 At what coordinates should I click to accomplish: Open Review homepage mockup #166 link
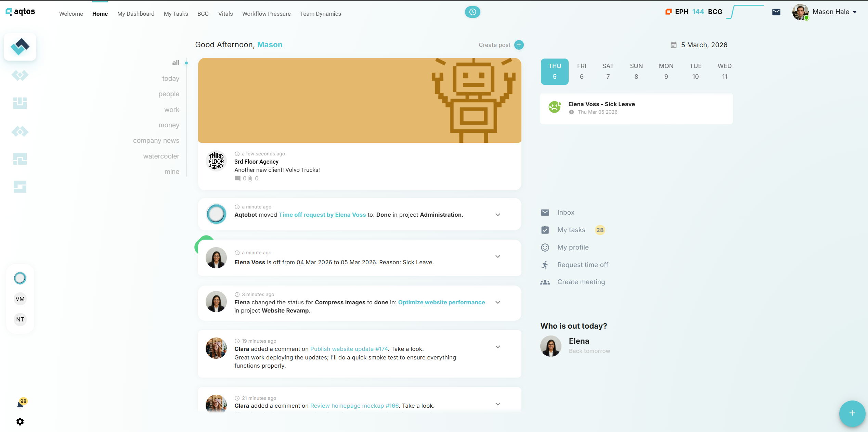pyautogui.click(x=354, y=406)
